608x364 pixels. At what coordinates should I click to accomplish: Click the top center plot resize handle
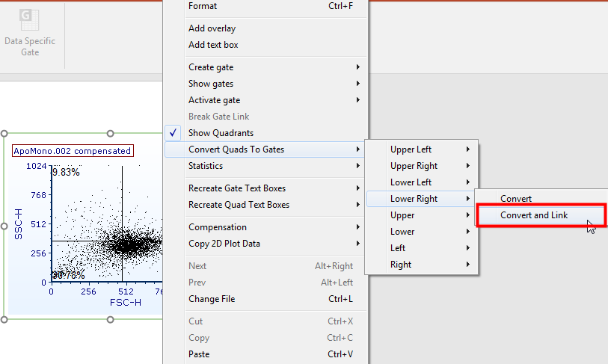click(x=111, y=134)
